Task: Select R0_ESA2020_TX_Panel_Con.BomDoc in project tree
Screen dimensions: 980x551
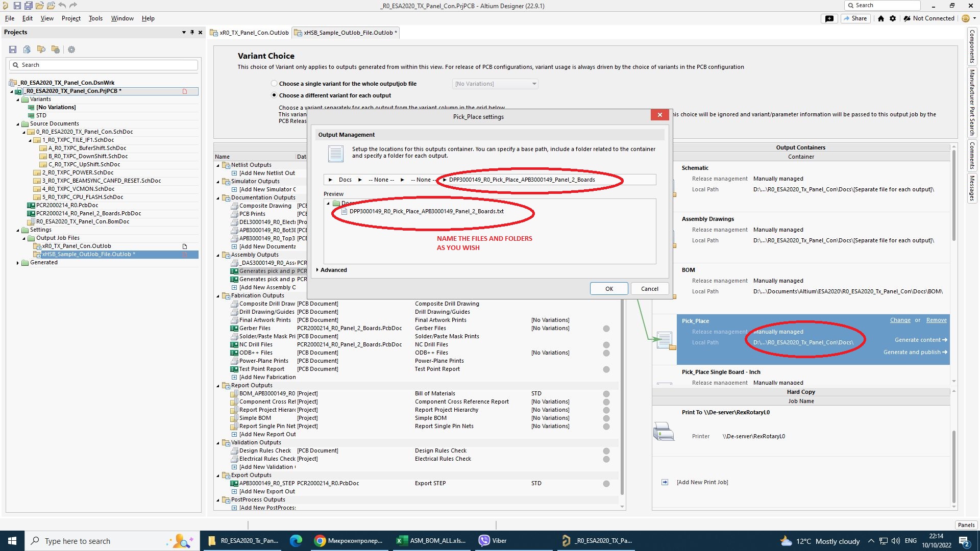Action: [82, 222]
